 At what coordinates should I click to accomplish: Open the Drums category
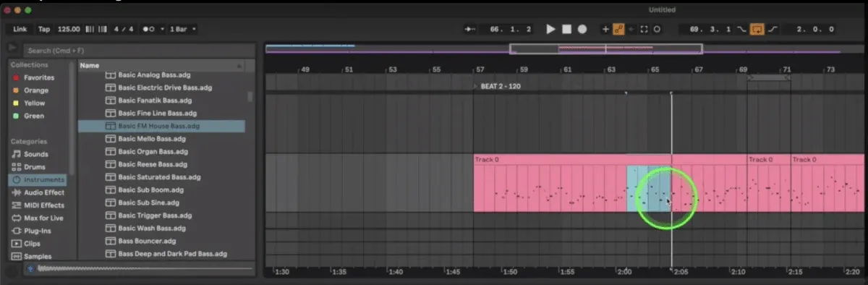tap(30, 167)
